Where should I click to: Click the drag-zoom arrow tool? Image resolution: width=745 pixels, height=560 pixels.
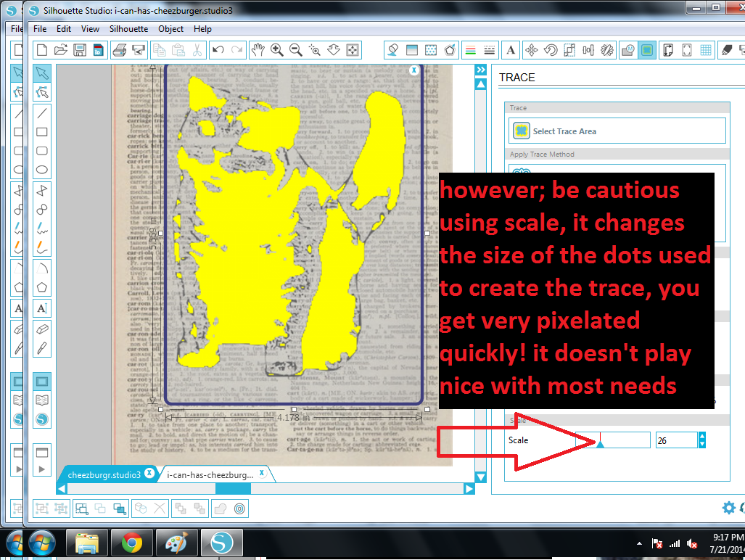pyautogui.click(x=334, y=50)
